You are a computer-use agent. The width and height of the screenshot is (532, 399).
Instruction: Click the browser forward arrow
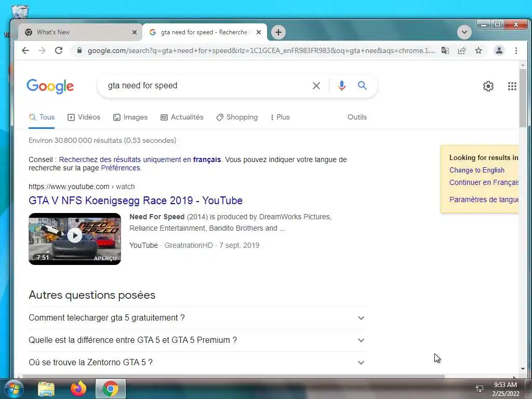pyautogui.click(x=42, y=50)
